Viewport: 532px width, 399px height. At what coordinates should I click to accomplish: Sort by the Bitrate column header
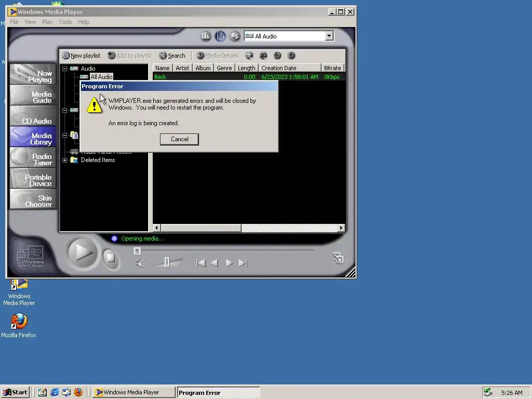[x=332, y=68]
